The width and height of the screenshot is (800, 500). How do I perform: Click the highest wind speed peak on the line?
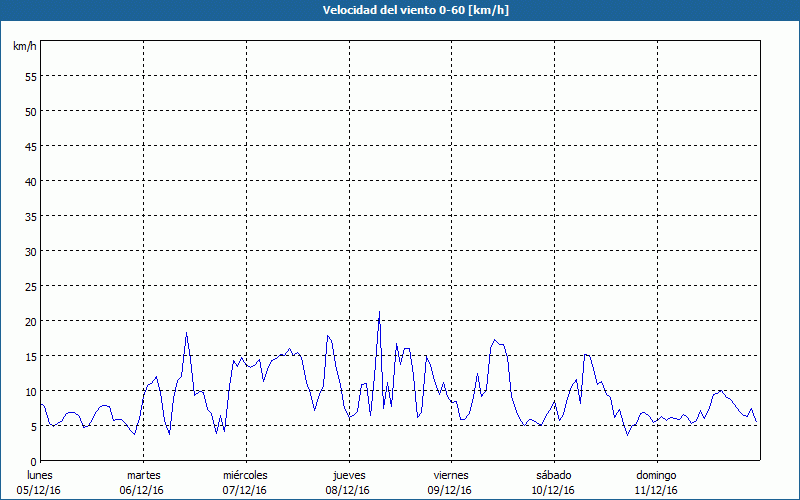pos(379,312)
